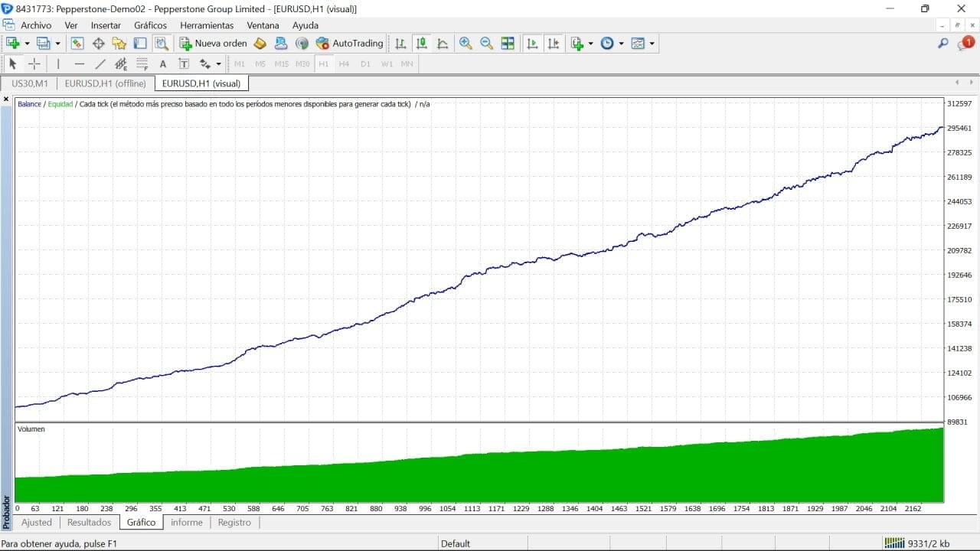
Task: Select the crosshair cursor tool
Action: [34, 64]
